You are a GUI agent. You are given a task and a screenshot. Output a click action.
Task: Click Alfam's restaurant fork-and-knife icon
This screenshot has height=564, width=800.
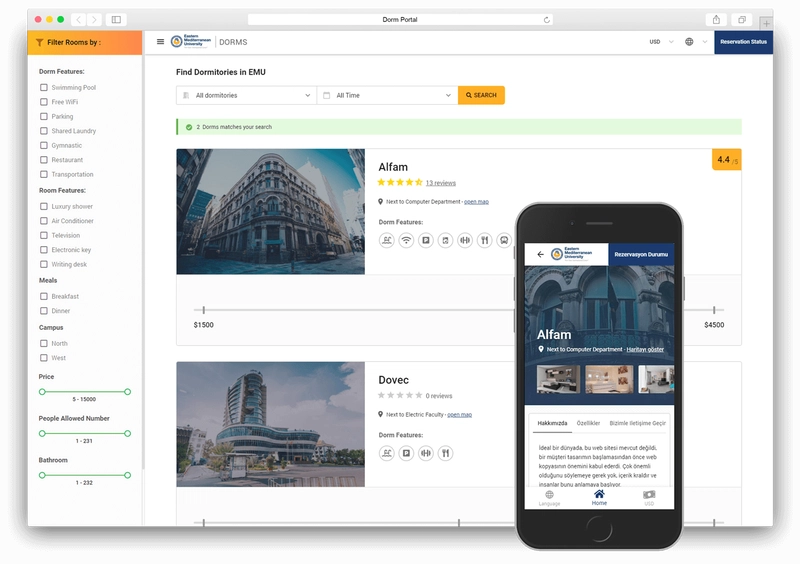[484, 240]
